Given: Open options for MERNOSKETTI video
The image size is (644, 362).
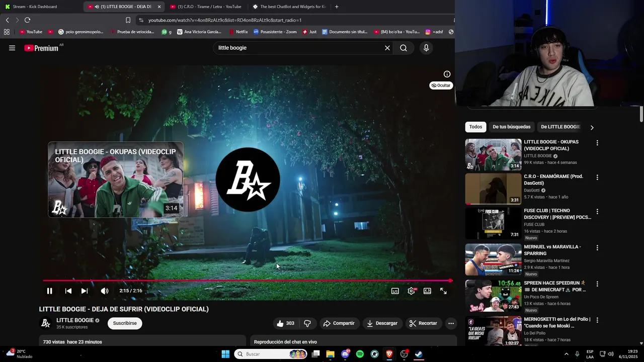Looking at the screenshot, I should tap(597, 320).
